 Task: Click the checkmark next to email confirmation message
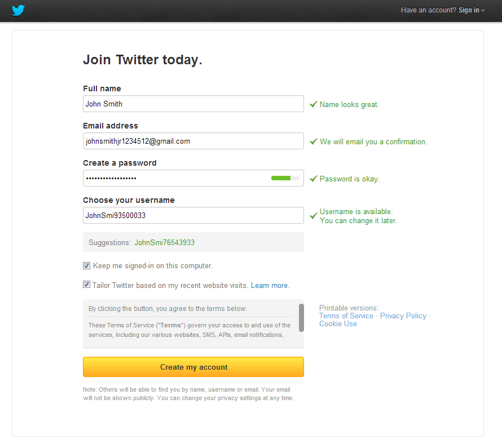(314, 141)
